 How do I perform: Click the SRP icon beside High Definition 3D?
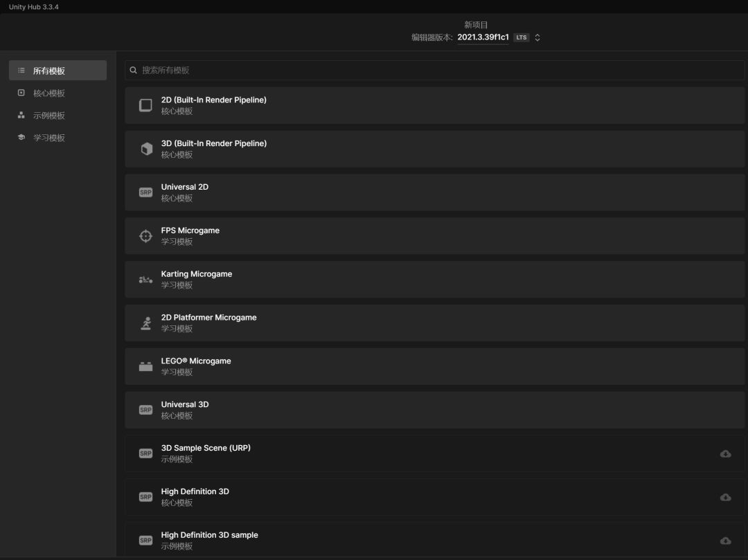(145, 497)
